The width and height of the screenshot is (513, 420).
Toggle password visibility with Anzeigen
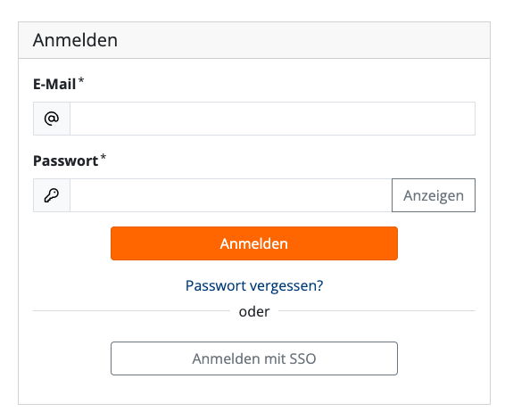click(434, 195)
